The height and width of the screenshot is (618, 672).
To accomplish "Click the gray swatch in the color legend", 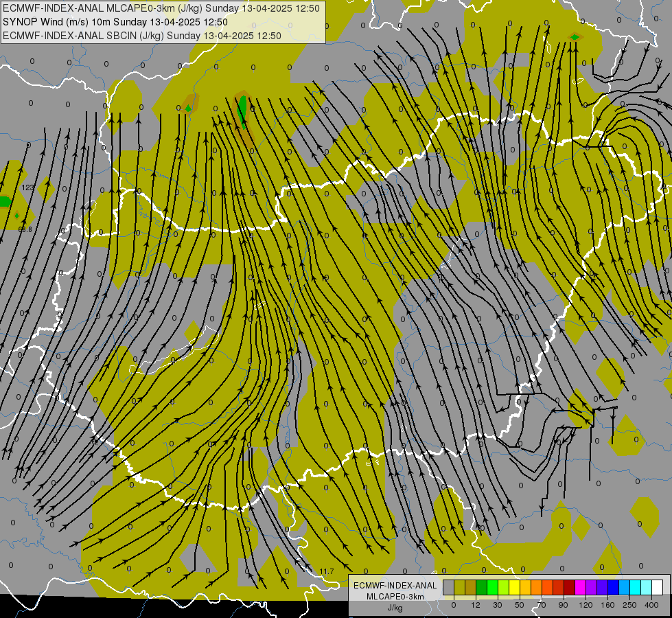I will pyautogui.click(x=449, y=587).
